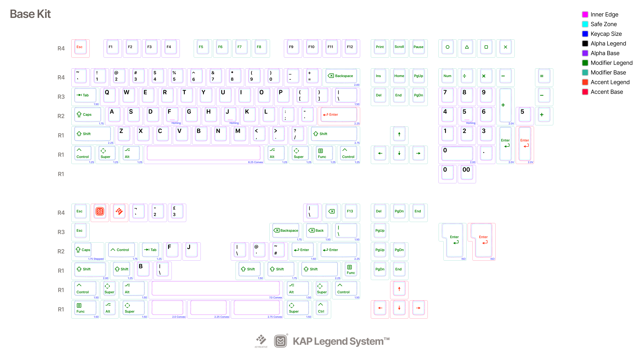This screenshot has width=644, height=358.
Task: Click the Alpha Legend black swatch
Action: [585, 43]
